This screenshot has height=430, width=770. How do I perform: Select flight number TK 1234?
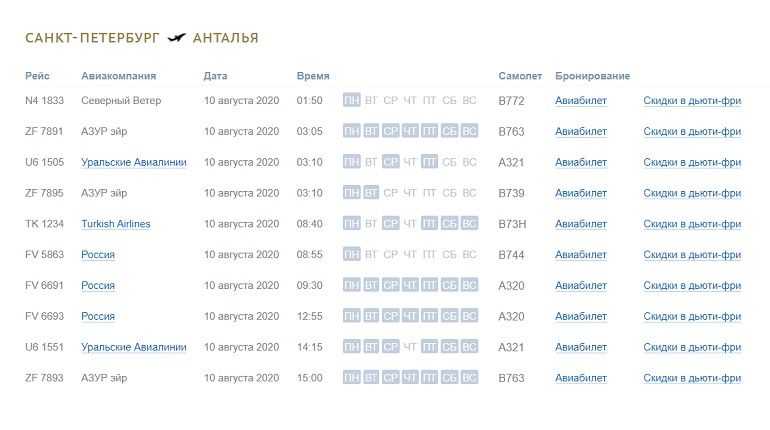(x=45, y=224)
